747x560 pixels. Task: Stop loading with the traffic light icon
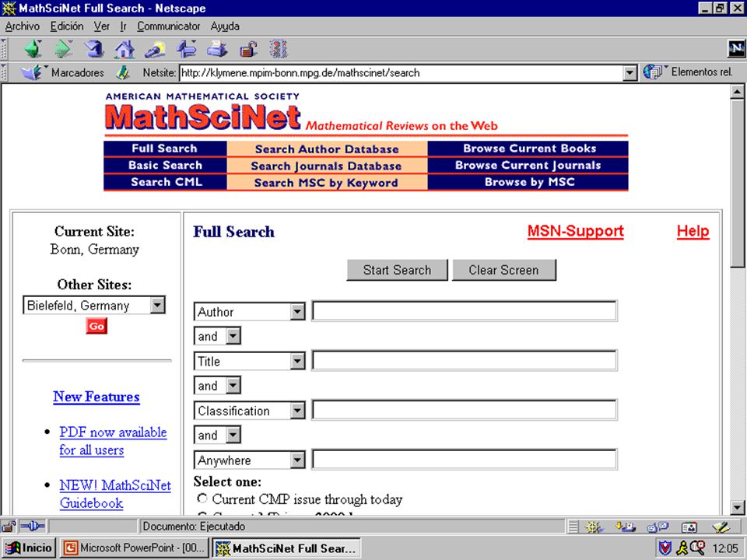(x=279, y=49)
